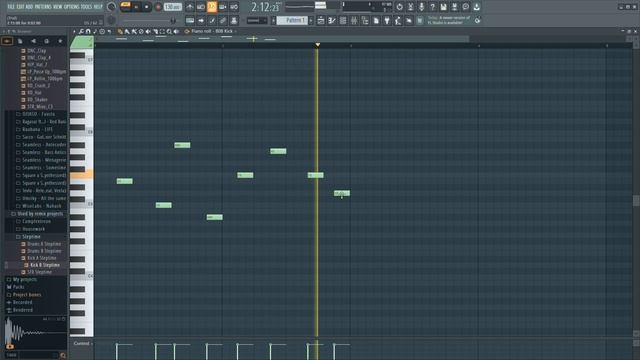Open the channel rack icon
The width and height of the screenshot is (640, 360).
[x=343, y=20]
